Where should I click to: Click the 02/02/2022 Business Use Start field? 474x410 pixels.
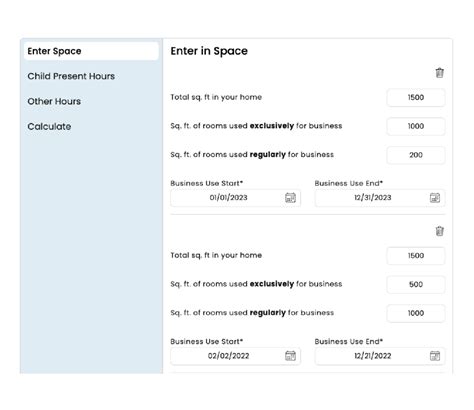(235, 356)
